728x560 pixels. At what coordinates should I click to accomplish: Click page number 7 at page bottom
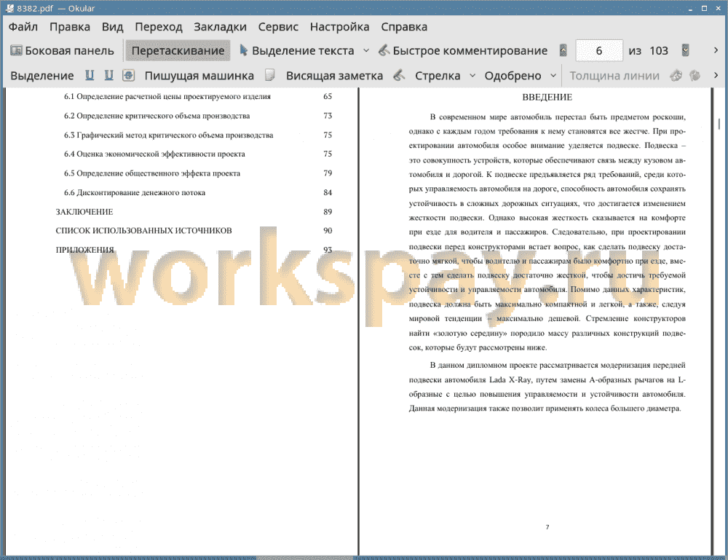click(547, 527)
